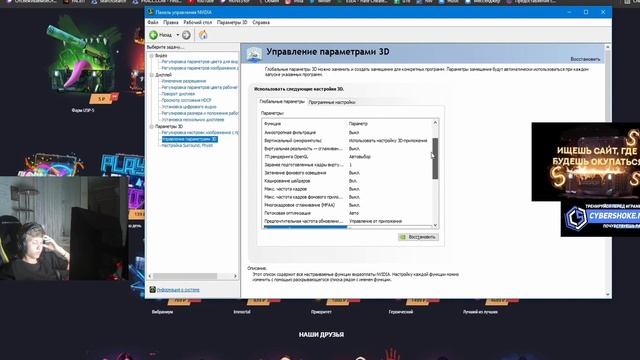This screenshot has height=360, width=640.
Task: Click the Автовыбор value for OpenGL
Action: pyautogui.click(x=360, y=157)
